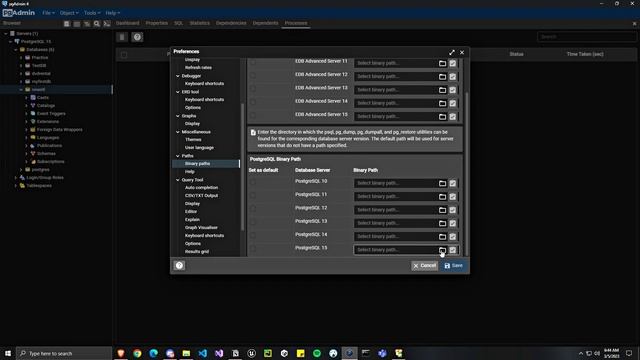This screenshot has height=360, width=640.
Task: Expand the Login/Group Roles node
Action: [x=16, y=178]
